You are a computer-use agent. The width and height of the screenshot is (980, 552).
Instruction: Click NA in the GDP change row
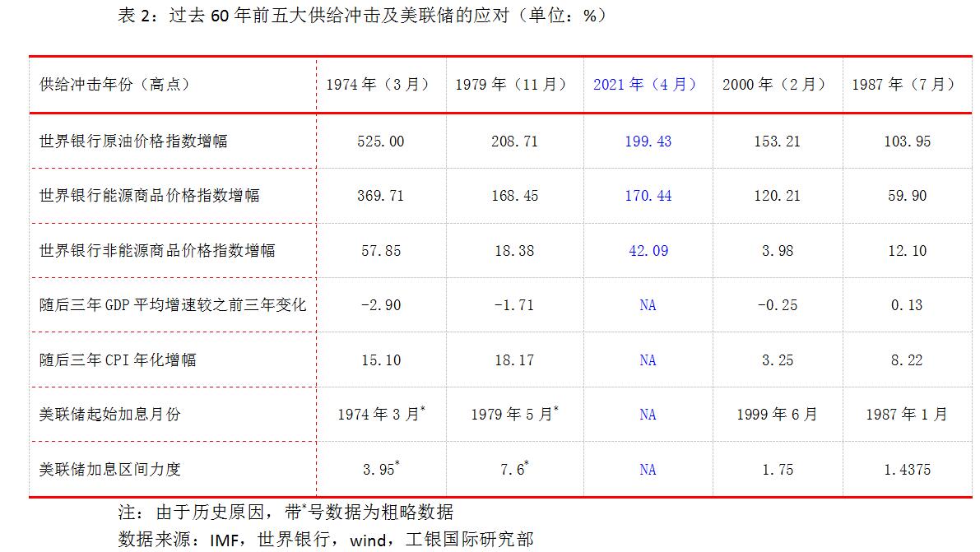point(648,305)
